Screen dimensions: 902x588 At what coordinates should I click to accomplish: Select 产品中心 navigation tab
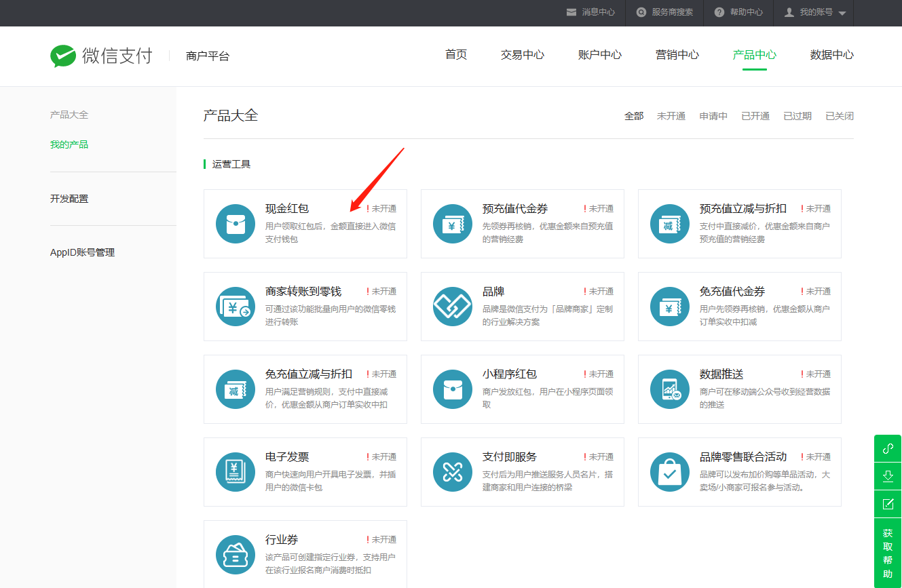point(755,55)
